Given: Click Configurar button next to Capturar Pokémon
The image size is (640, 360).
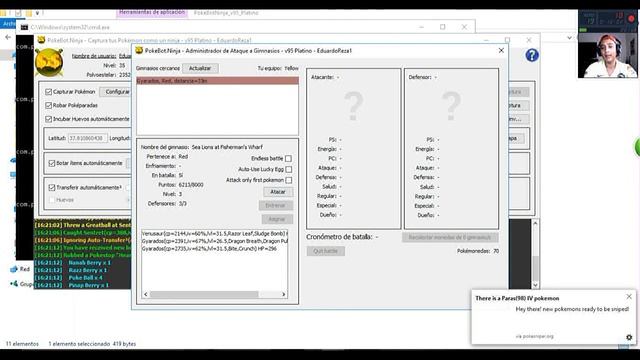Looking at the screenshot, I should [x=117, y=92].
